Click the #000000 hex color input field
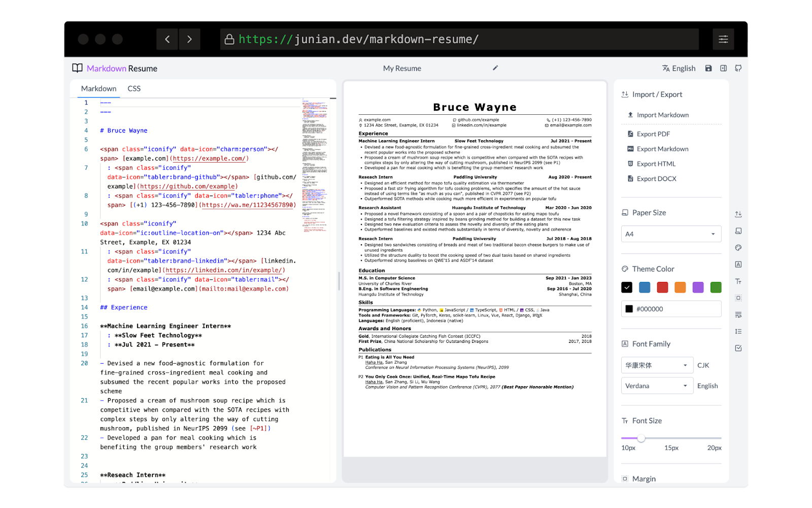 click(671, 309)
